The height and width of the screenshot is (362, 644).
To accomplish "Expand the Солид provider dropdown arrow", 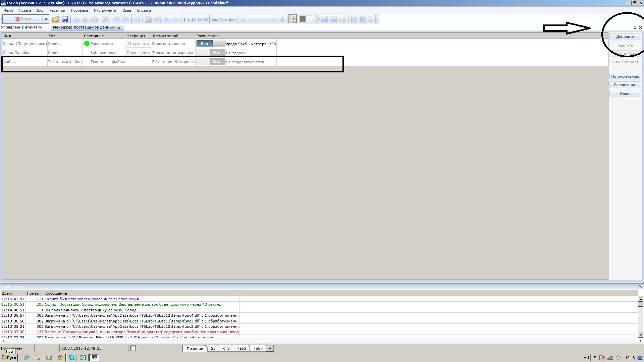I will tap(46, 19).
